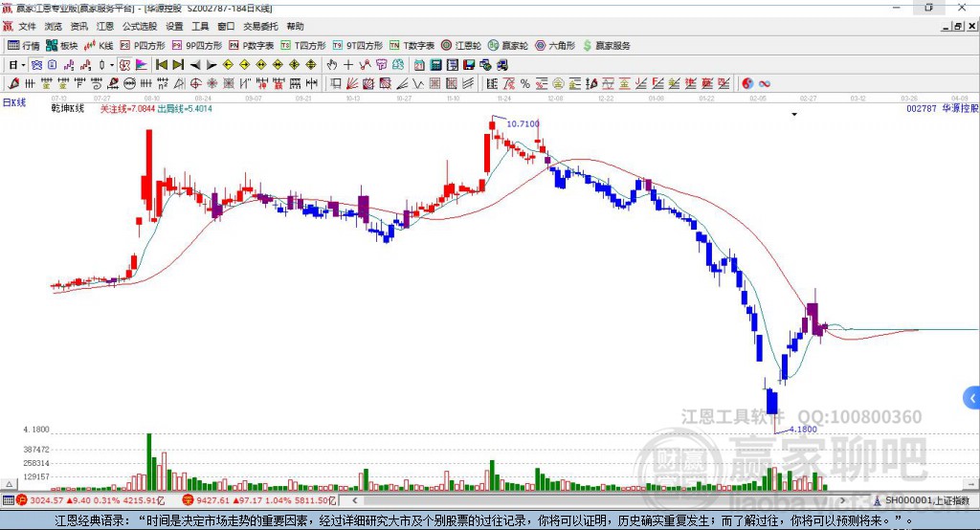Viewport: 980px width, 530px height.
Task: Click the 9427.61 index status entry
Action: [x=259, y=500]
